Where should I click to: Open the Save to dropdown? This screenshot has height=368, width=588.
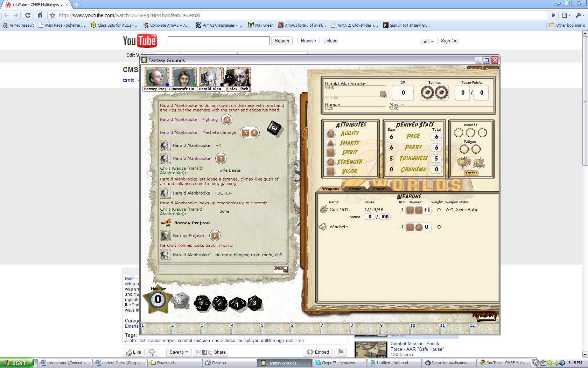[179, 352]
